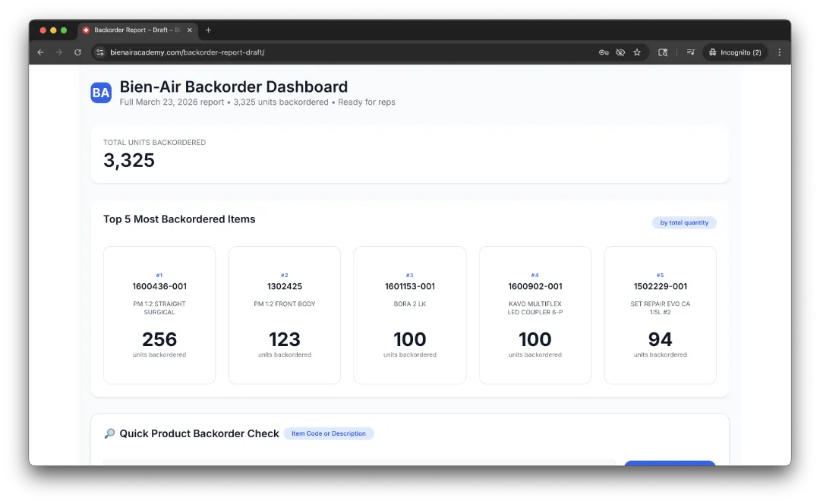The height and width of the screenshot is (504, 820).
Task: Open site information icon in address bar
Action: (x=100, y=52)
